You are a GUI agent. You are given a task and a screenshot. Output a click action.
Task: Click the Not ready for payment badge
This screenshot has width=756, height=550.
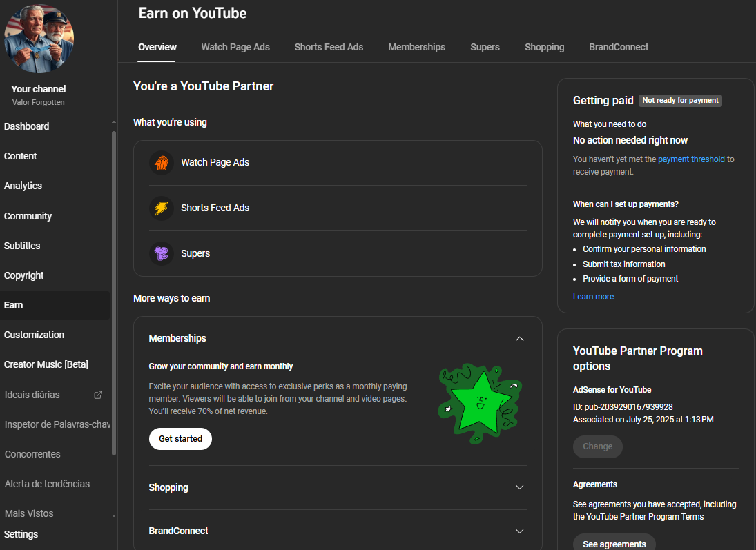pyautogui.click(x=680, y=100)
